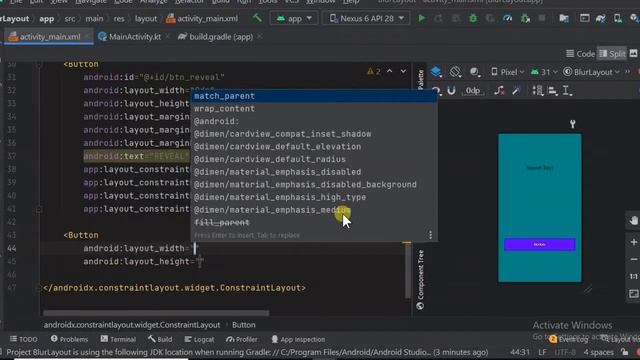Select Code view mode
Viewport: 640px width, 360px height.
tap(580, 53)
